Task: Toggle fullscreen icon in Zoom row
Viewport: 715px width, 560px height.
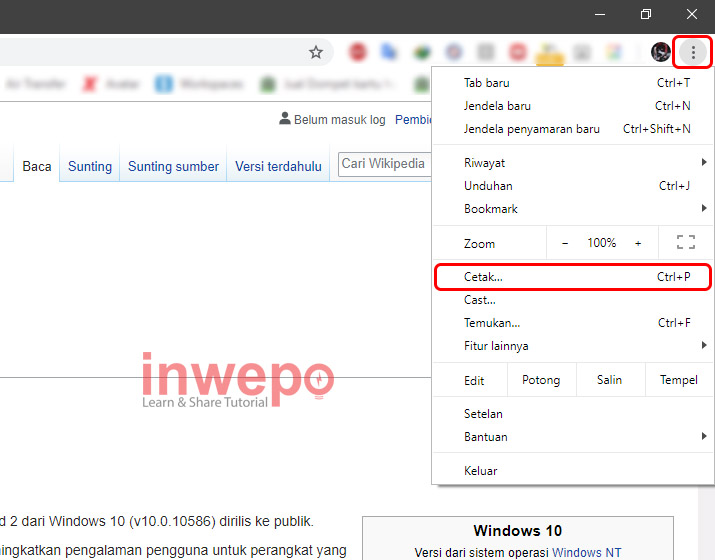Action: 686,243
